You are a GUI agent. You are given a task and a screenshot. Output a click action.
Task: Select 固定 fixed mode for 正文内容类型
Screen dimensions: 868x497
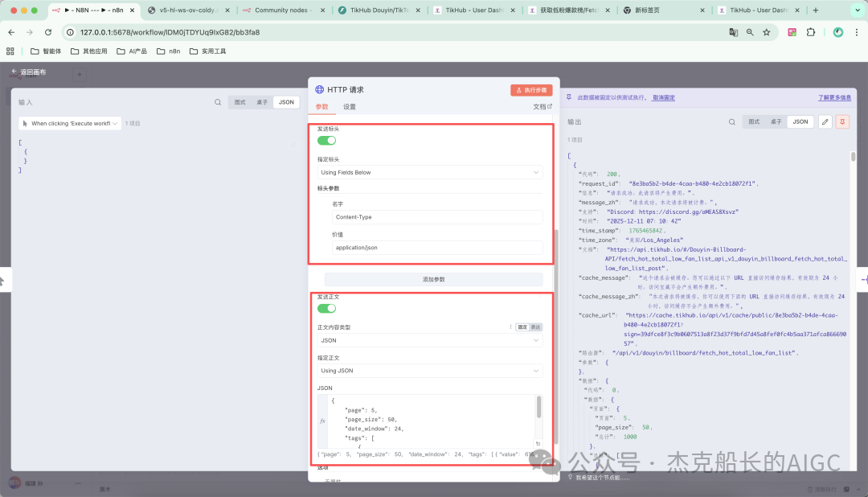[x=522, y=327]
